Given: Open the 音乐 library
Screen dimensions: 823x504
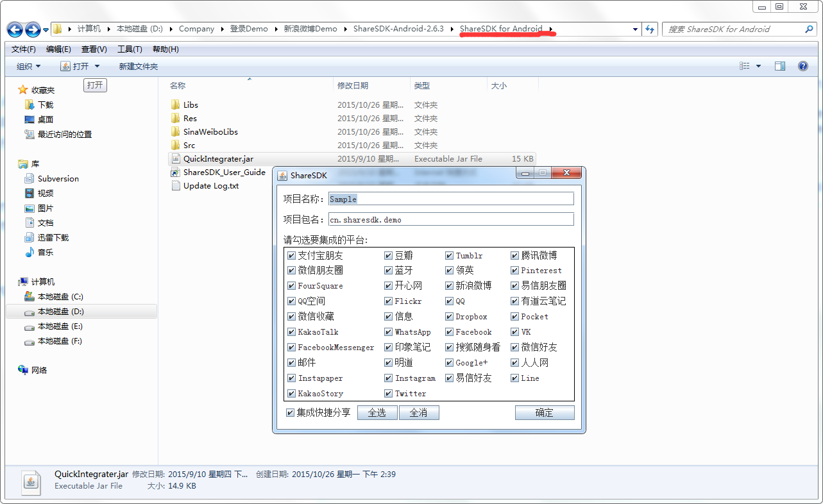Looking at the screenshot, I should [39, 252].
